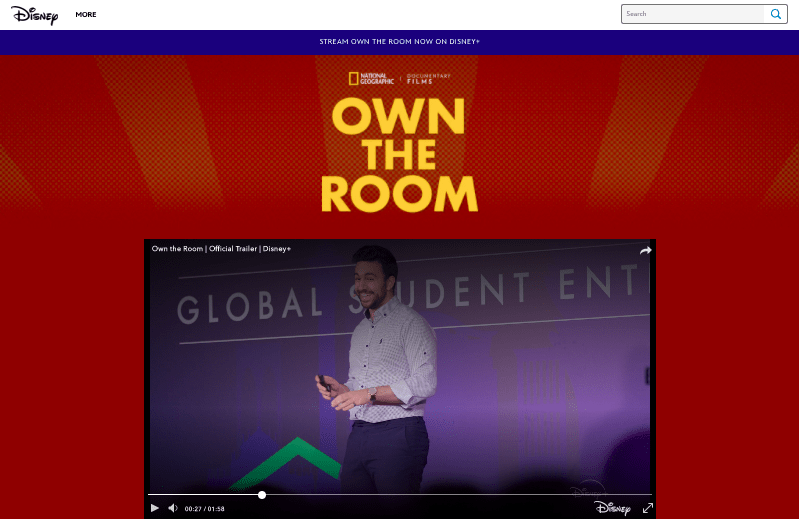This screenshot has height=519, width=799.
Task: Play the trailer video
Action: (x=155, y=508)
